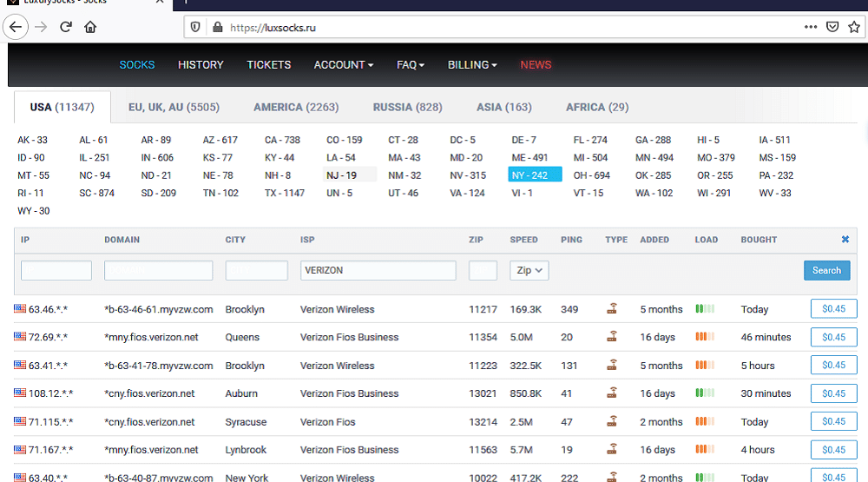Reload the luxsocks.ru page
This screenshot has height=482, width=868.
tap(66, 27)
